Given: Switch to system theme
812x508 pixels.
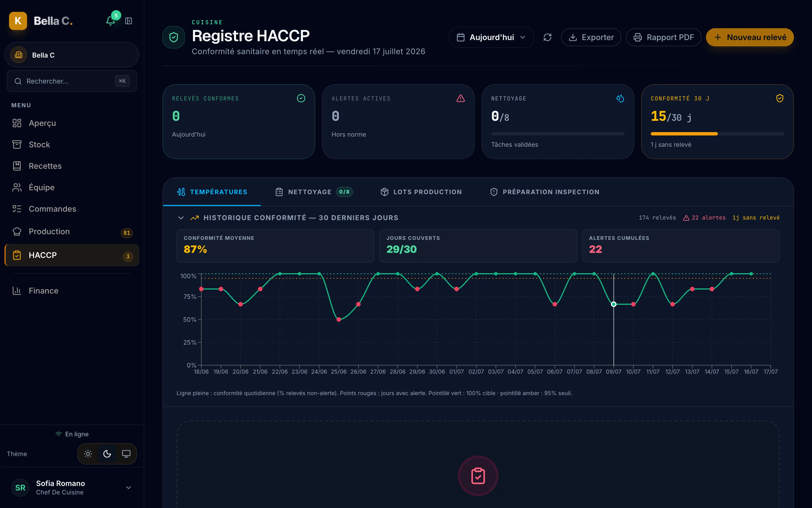Looking at the screenshot, I should (126, 454).
